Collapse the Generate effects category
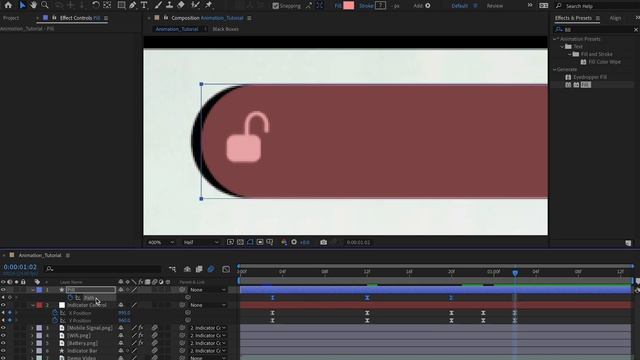The image size is (640, 360). click(x=555, y=69)
